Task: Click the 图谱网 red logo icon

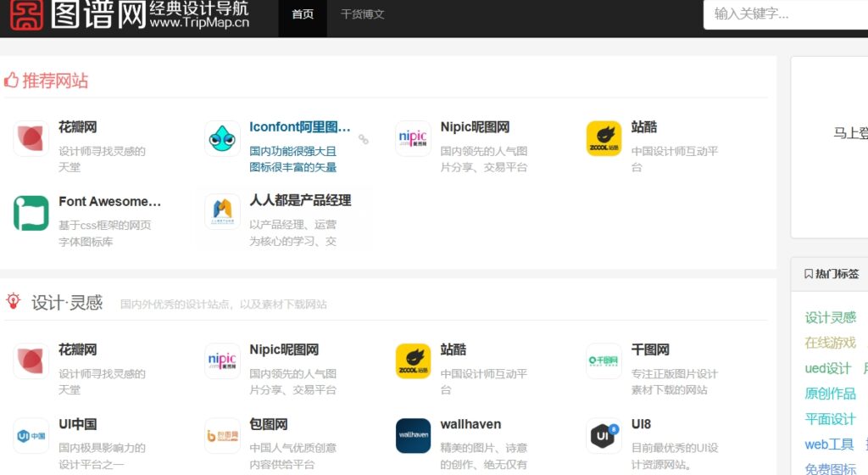Action: coord(26,14)
